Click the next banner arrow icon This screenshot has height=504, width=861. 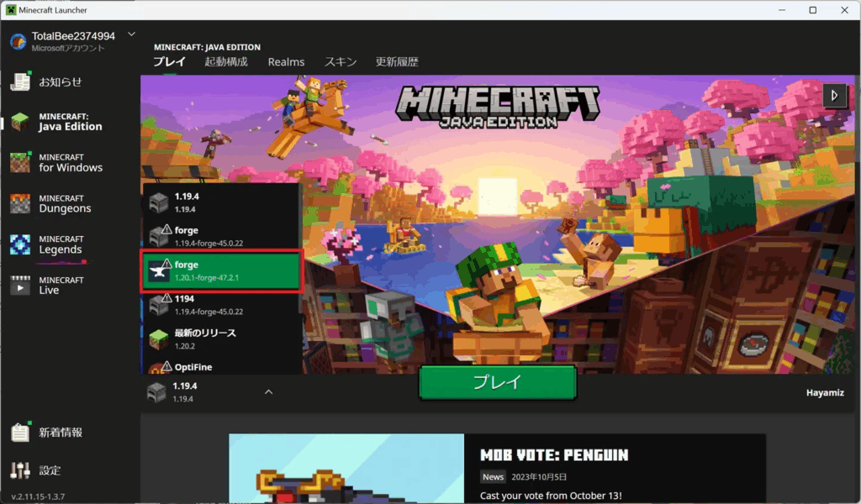834,95
